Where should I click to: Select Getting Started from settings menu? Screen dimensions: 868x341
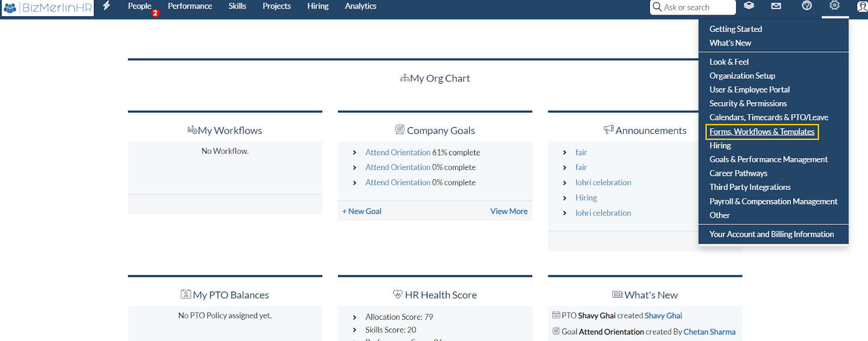coord(736,29)
